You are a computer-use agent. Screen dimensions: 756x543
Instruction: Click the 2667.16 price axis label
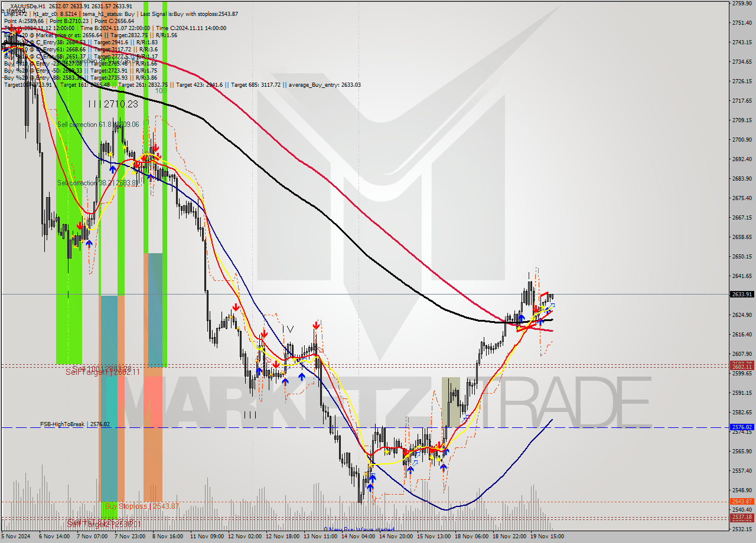coord(741,217)
